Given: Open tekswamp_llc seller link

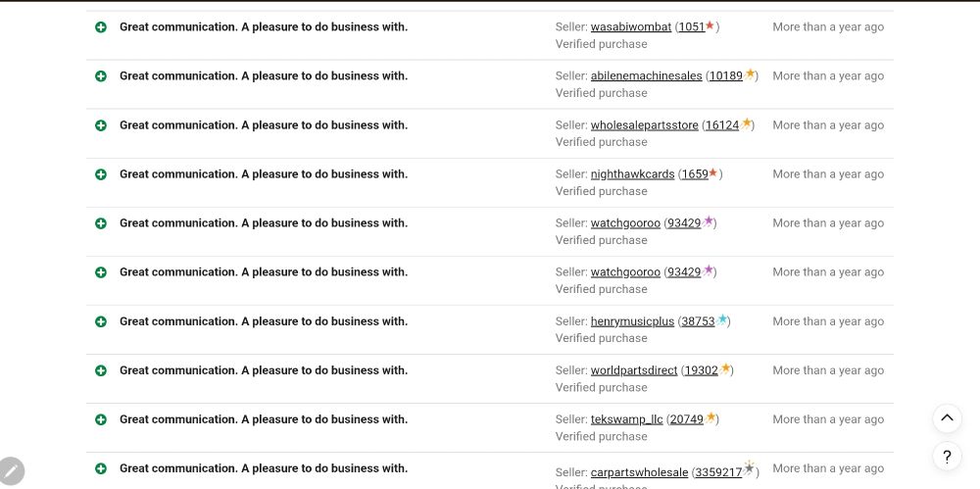Looking at the screenshot, I should point(627,419).
